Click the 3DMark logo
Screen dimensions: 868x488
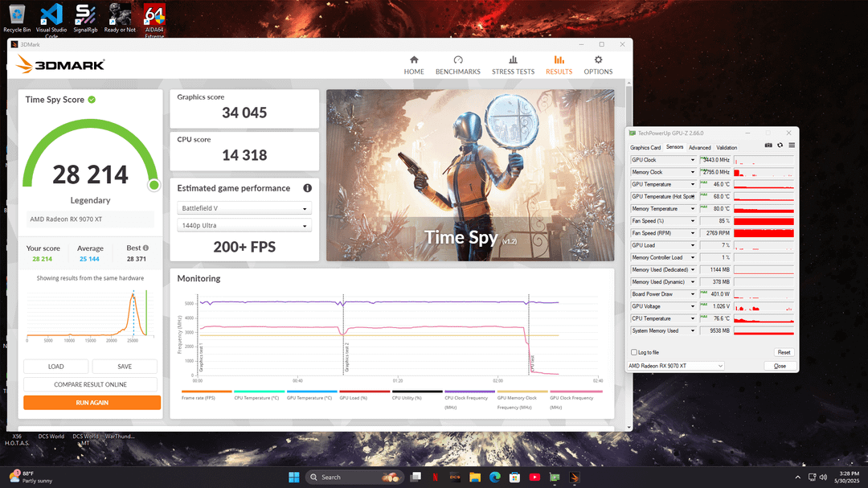point(59,64)
